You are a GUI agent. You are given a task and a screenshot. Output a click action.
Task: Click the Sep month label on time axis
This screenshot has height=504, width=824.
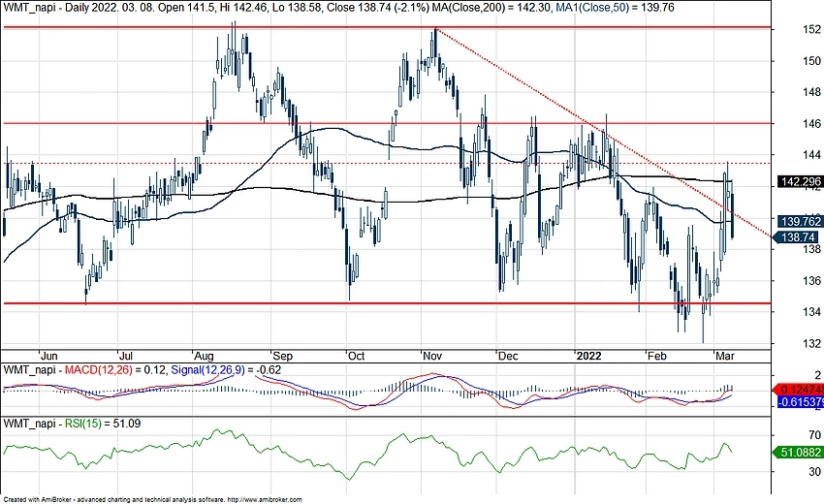pyautogui.click(x=282, y=356)
